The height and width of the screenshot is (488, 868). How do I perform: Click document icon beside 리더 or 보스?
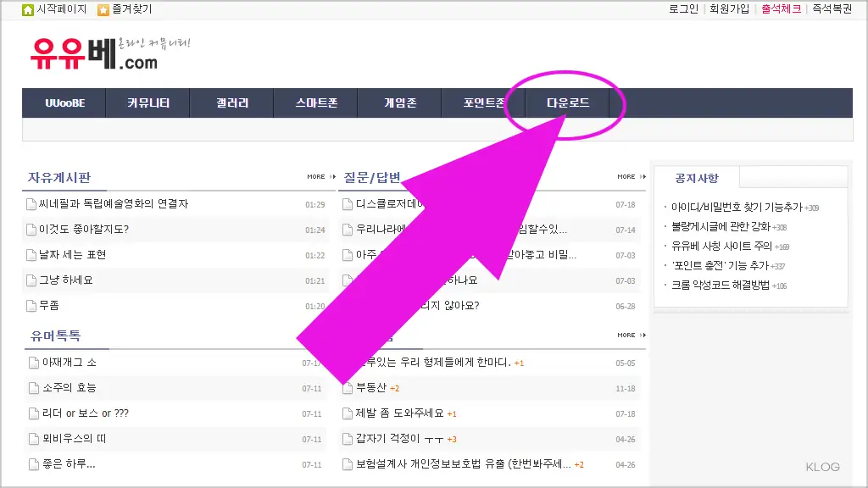tap(34, 413)
